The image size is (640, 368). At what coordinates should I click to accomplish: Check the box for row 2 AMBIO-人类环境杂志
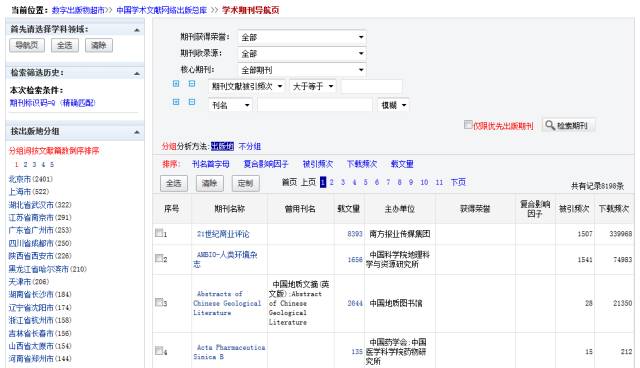tap(159, 258)
